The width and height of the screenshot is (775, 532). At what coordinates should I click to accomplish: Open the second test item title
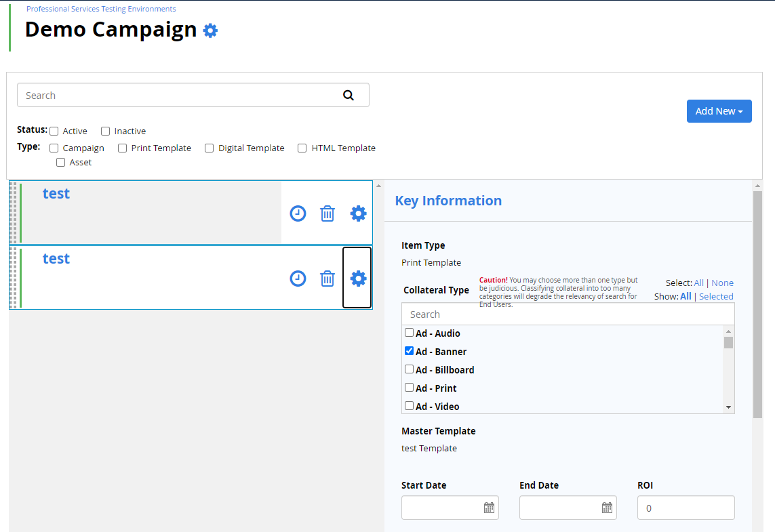click(56, 259)
